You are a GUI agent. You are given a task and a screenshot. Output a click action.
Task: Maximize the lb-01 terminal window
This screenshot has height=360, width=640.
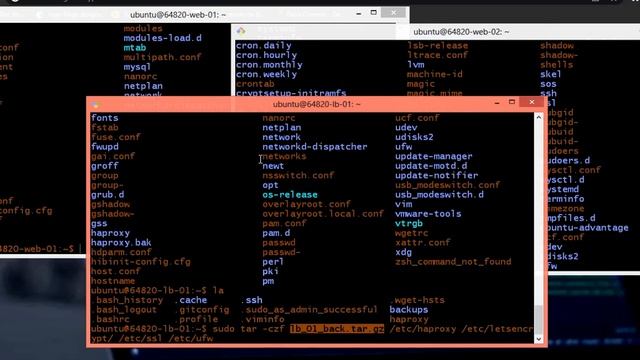point(512,102)
